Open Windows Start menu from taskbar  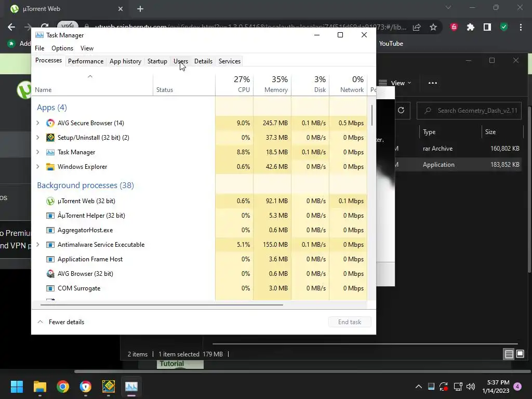[x=17, y=387]
